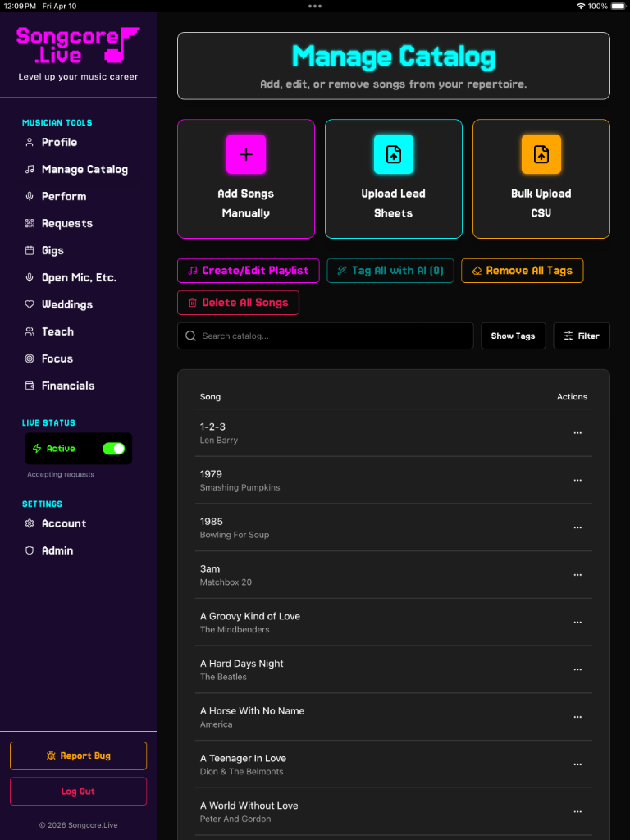Click the artist The Mindbenders

pyautogui.click(x=235, y=629)
